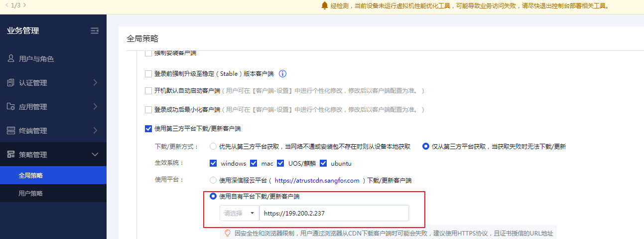The height and width of the screenshot is (239, 644).
Task: Uncheck 使用第三方平台下载/更新客户端 checkbox
Action: coord(148,129)
